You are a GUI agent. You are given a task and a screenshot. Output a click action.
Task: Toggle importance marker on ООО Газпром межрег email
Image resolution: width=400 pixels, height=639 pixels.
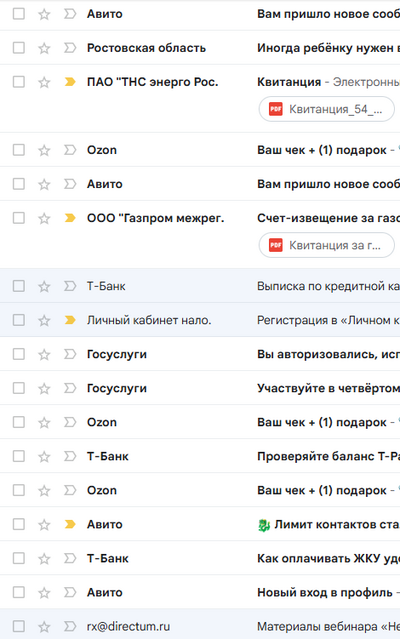[x=70, y=218]
